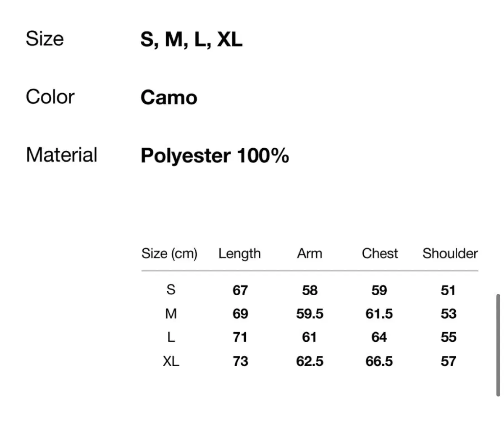
Task: Click the Camo color value
Action: point(169,97)
